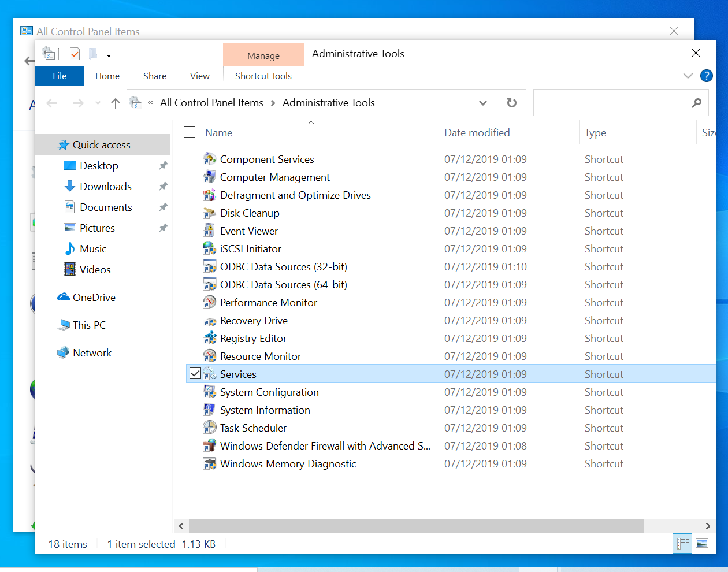Switch to large thumbnails view in status bar
Image resolution: width=728 pixels, height=572 pixels.
tap(703, 543)
